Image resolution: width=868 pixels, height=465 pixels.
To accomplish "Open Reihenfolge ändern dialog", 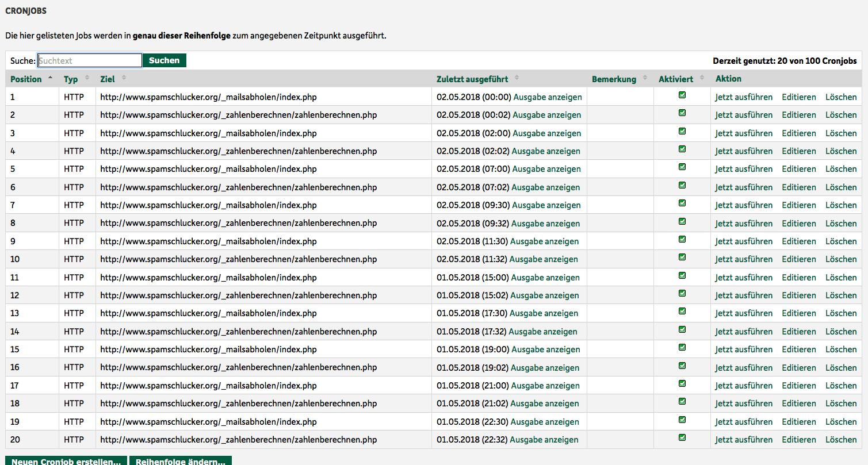I will point(181,462).
